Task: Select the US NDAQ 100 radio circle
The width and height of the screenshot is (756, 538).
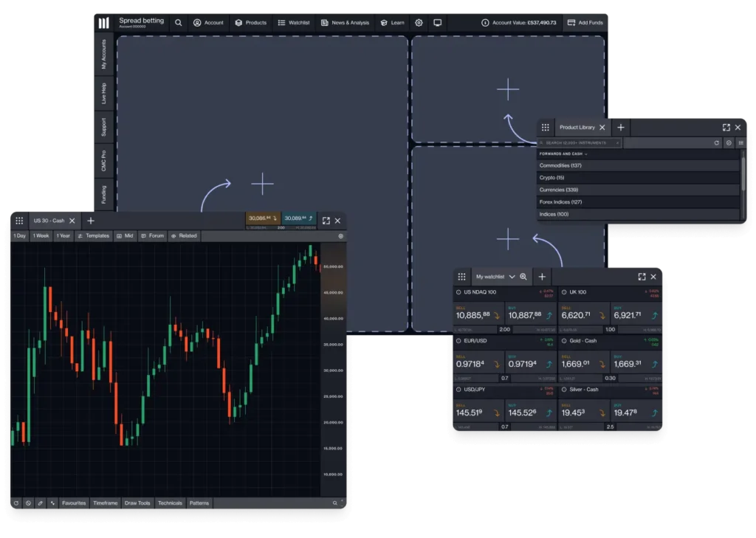Action: point(458,292)
